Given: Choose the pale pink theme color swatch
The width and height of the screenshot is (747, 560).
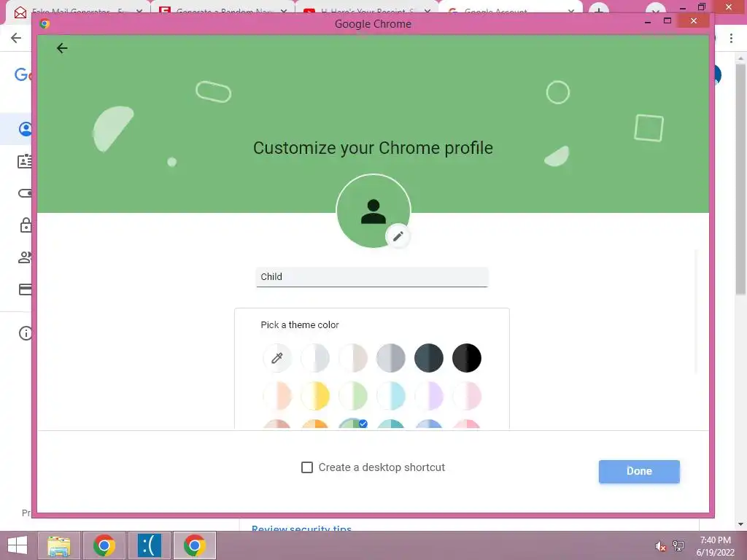Looking at the screenshot, I should click(x=467, y=396).
